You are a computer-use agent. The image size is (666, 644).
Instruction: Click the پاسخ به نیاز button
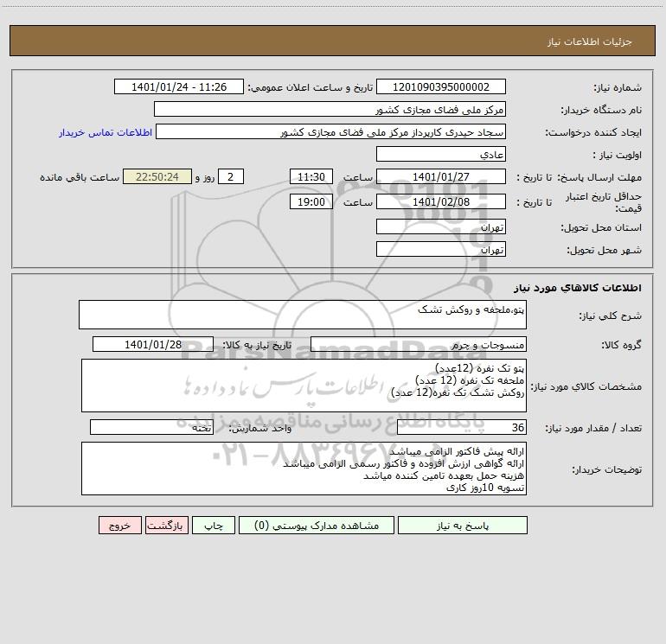463,525
